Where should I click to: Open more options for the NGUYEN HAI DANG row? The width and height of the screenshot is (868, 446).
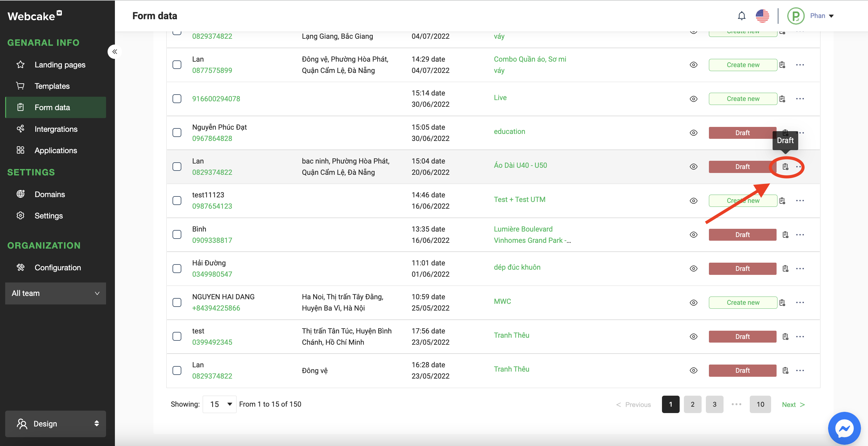pos(800,303)
